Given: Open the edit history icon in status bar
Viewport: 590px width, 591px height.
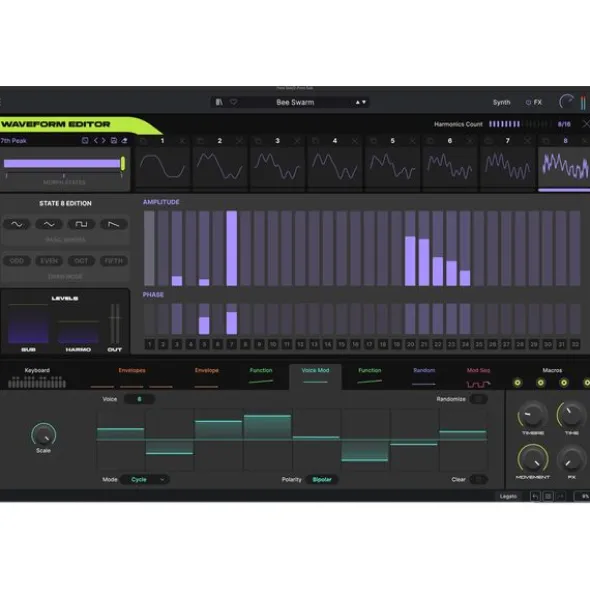Looking at the screenshot, I should pyautogui.click(x=548, y=496).
